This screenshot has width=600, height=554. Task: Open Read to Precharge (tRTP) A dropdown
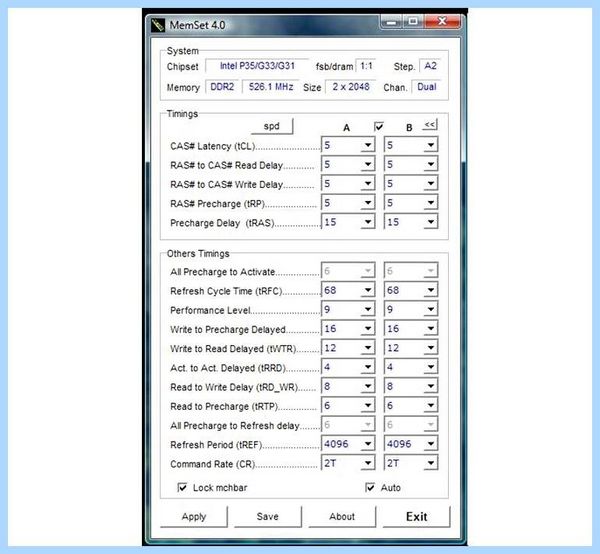[348, 405]
